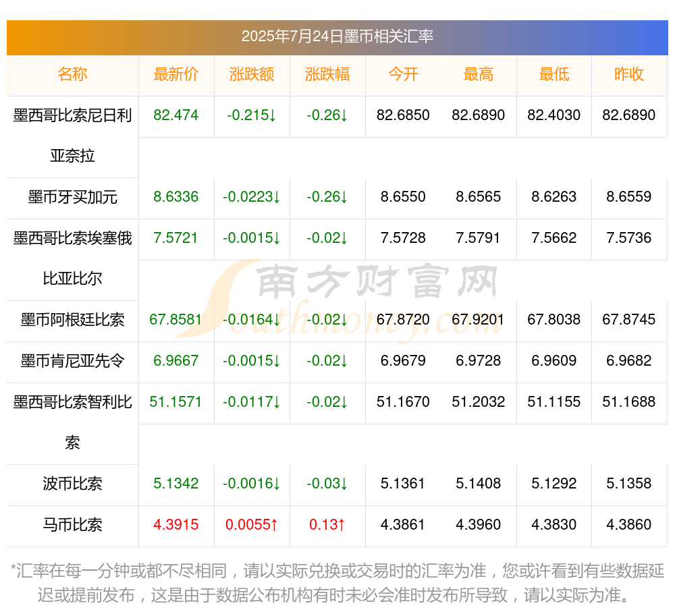Click highest value 67.9201
Screen dimensions: 675x616
pyautogui.click(x=479, y=320)
